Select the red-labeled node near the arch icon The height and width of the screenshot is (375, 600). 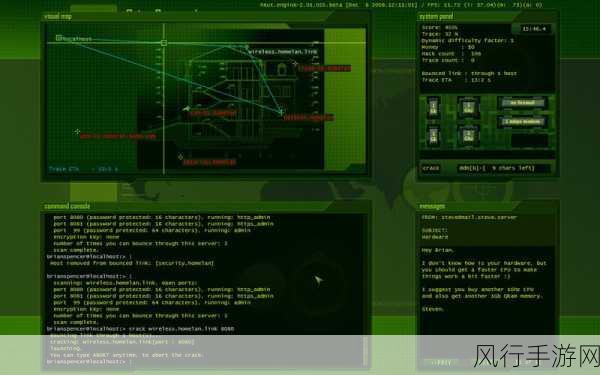point(295,64)
